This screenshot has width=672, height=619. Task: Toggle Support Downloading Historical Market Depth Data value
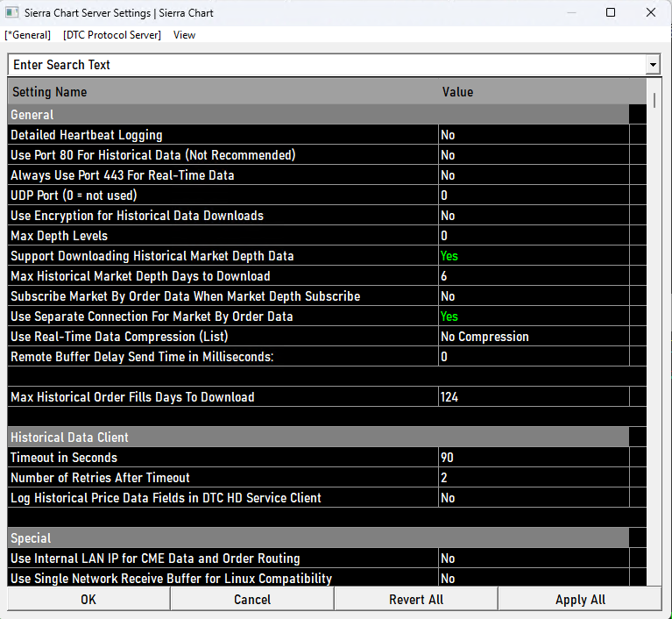point(534,256)
